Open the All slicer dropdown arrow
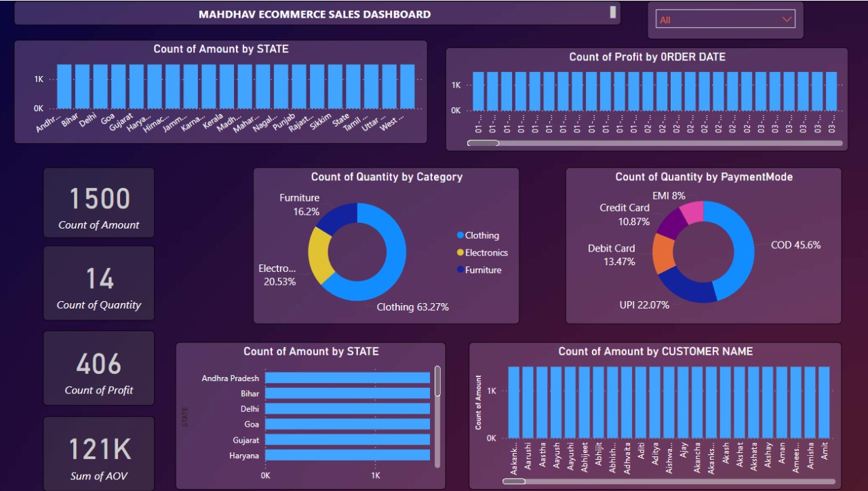This screenshot has width=868, height=491. [x=787, y=20]
